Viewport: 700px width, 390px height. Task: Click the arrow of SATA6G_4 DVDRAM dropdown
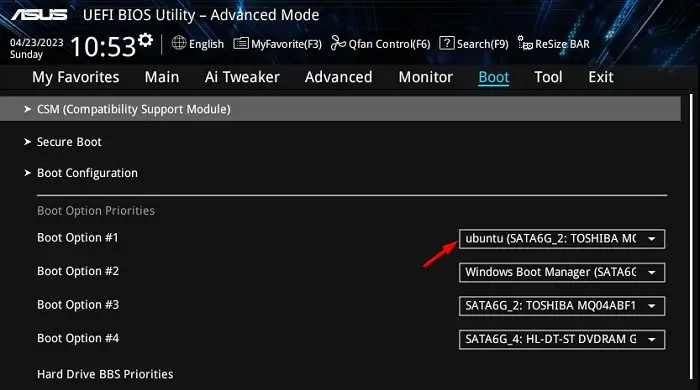[x=652, y=340]
